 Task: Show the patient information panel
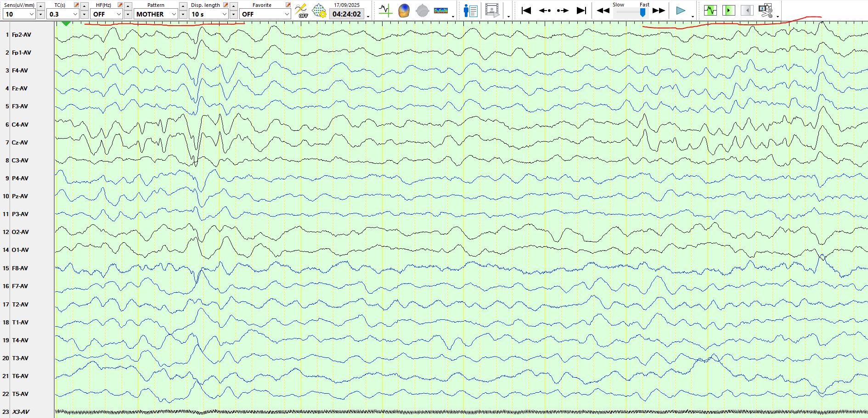click(471, 10)
